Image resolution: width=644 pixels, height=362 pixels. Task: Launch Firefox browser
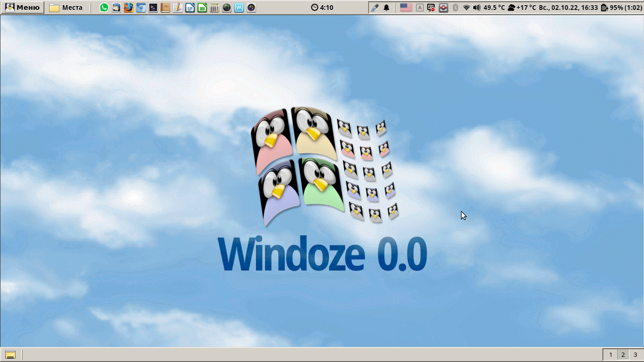tap(129, 8)
